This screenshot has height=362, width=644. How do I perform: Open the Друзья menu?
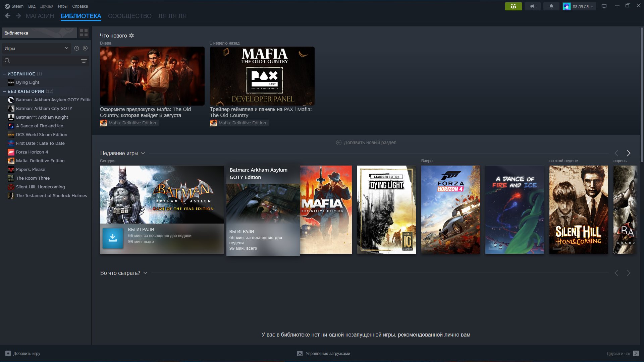[x=47, y=6]
